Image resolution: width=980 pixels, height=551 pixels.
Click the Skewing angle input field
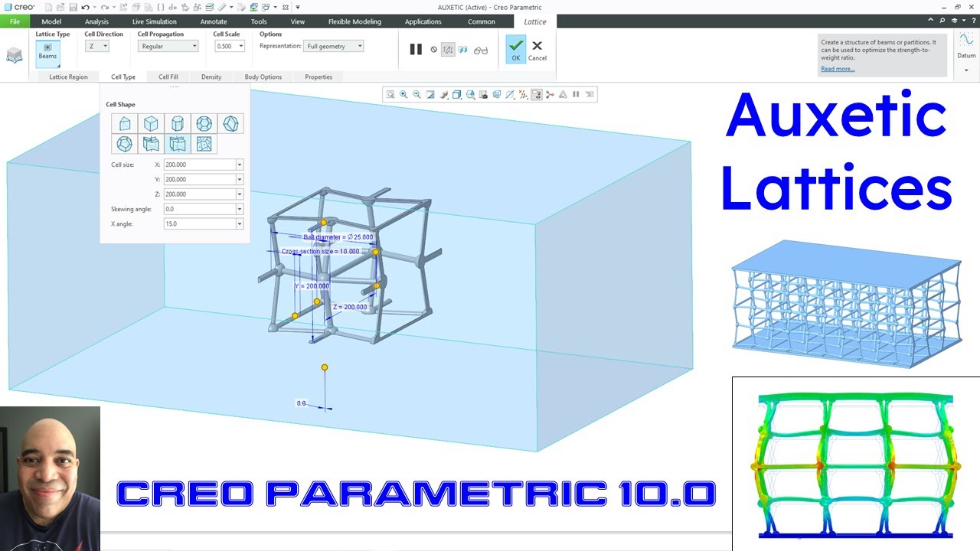(x=199, y=209)
